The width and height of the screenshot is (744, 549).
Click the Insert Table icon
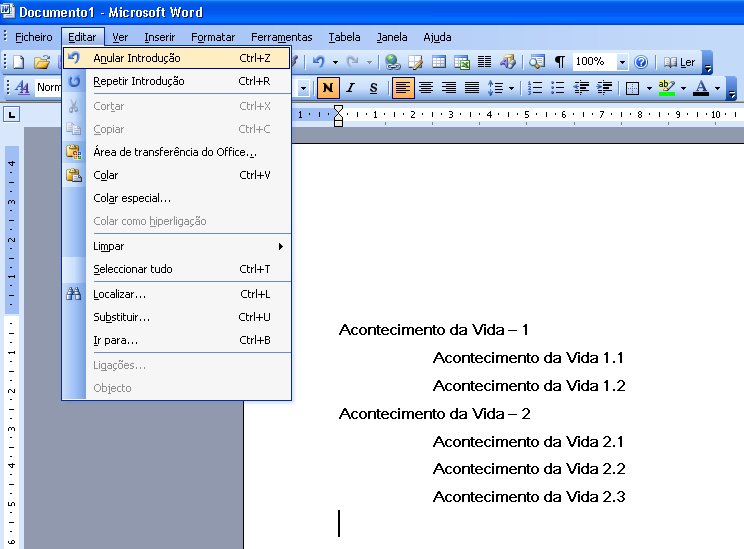pyautogui.click(x=439, y=62)
